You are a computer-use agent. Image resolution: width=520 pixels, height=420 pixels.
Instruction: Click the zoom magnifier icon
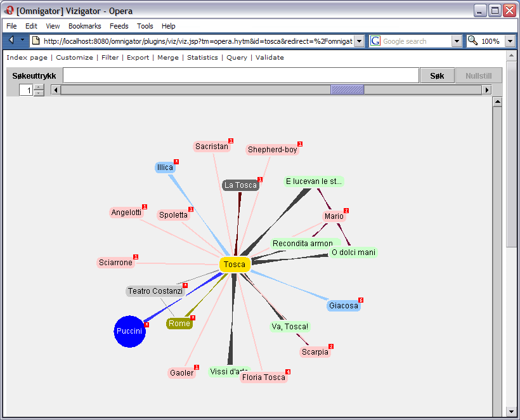click(x=472, y=41)
